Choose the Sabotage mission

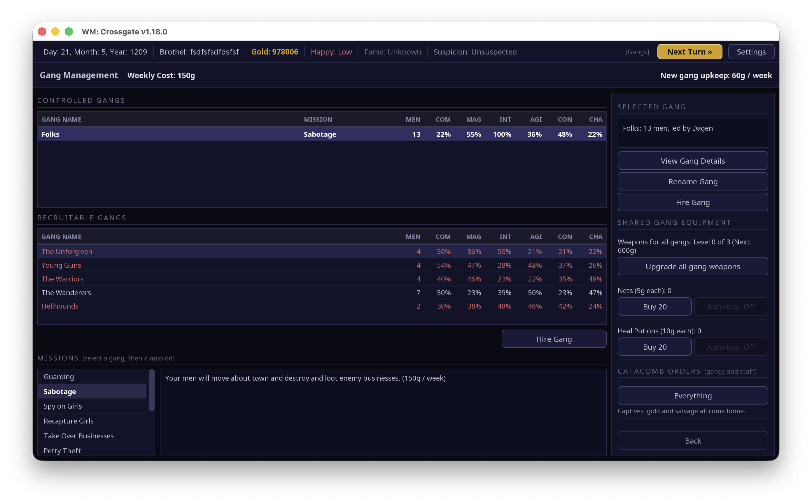[x=92, y=391]
